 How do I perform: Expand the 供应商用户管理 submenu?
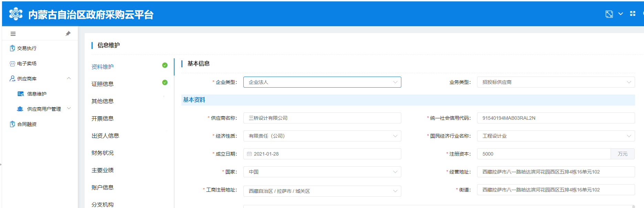pos(69,109)
